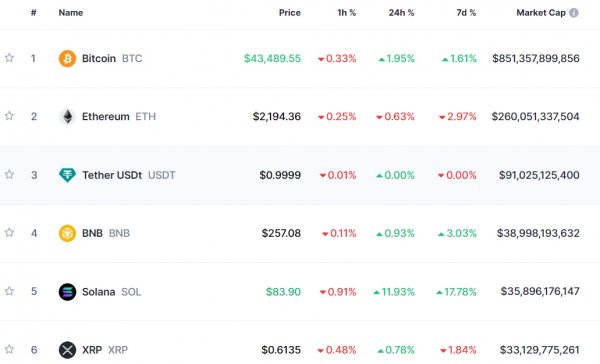Sort the table by Price column
The width and height of the screenshot is (600, 364).
point(290,13)
